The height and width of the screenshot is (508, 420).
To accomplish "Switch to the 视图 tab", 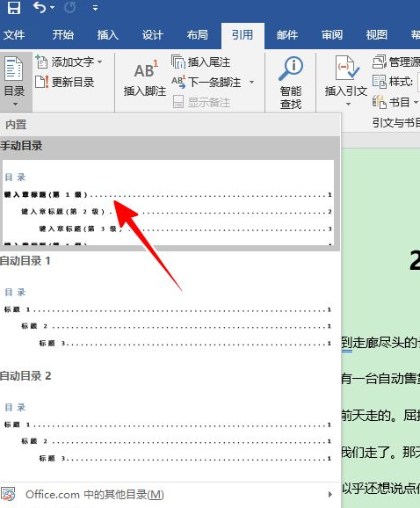I will coord(377,34).
